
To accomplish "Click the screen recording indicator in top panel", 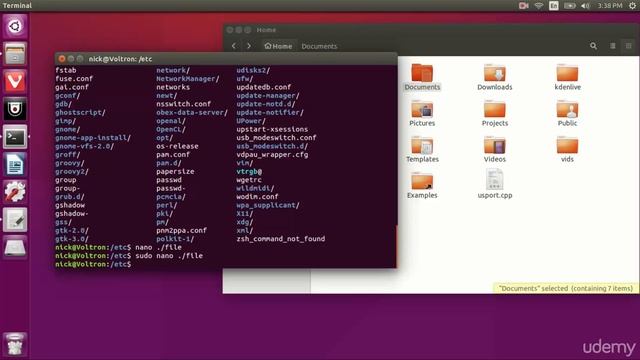I will 523,6.
